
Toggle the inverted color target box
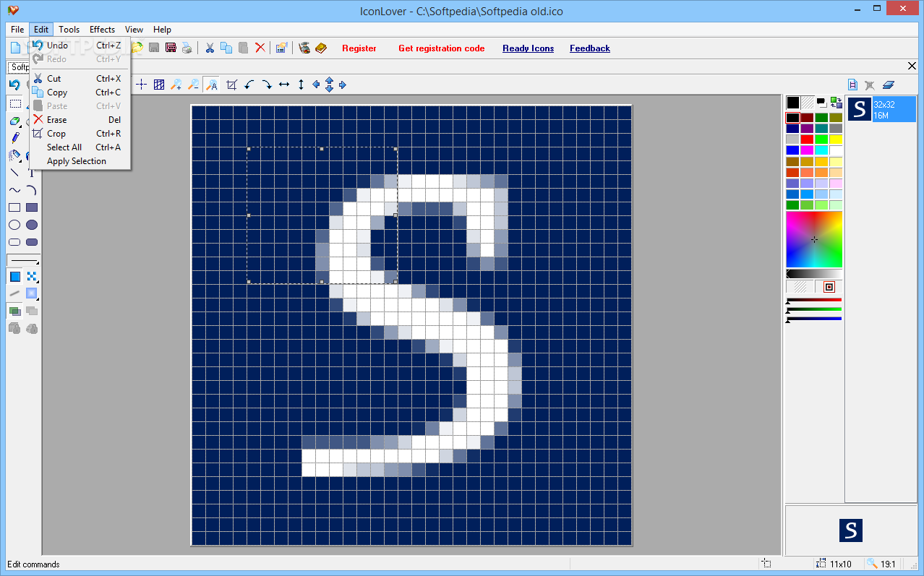tap(829, 287)
